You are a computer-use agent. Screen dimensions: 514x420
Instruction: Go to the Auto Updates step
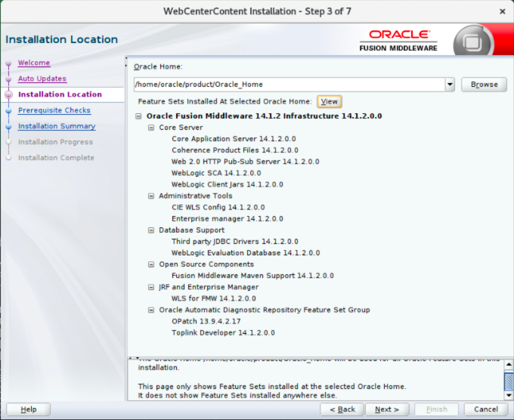point(42,79)
